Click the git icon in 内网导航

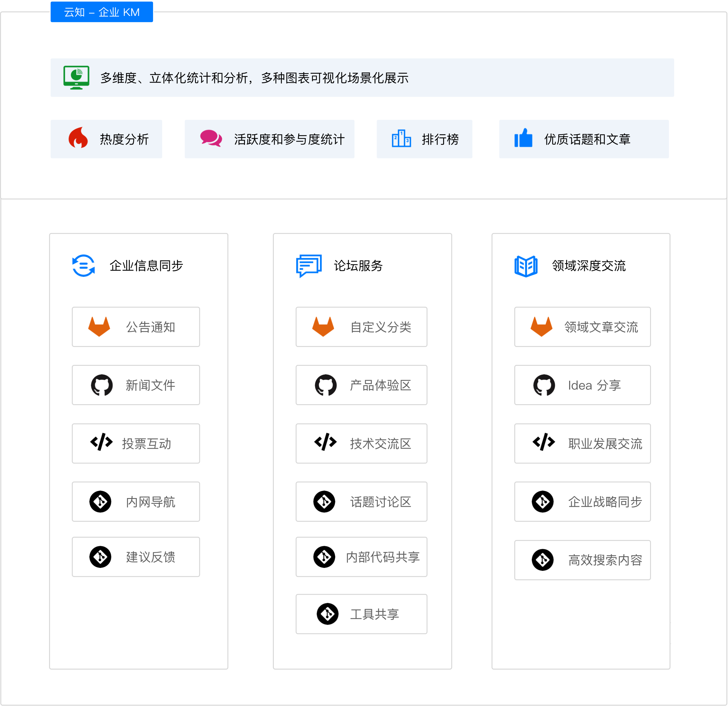(100, 502)
